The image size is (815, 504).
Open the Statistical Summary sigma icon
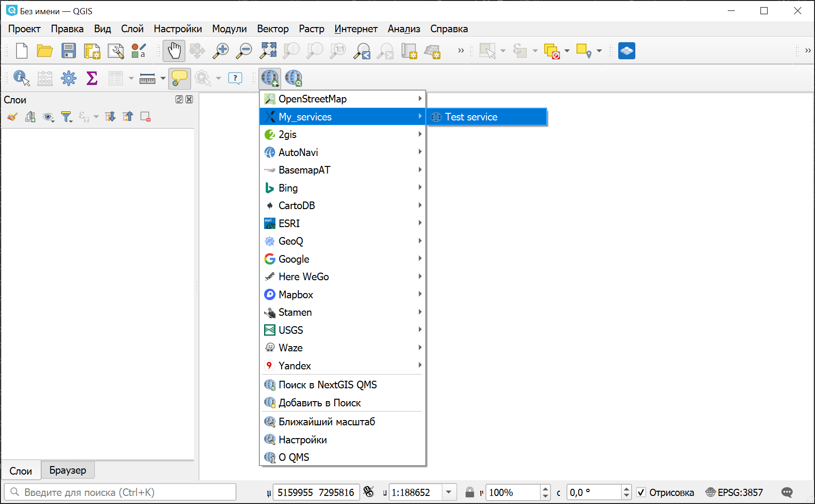pyautogui.click(x=92, y=78)
